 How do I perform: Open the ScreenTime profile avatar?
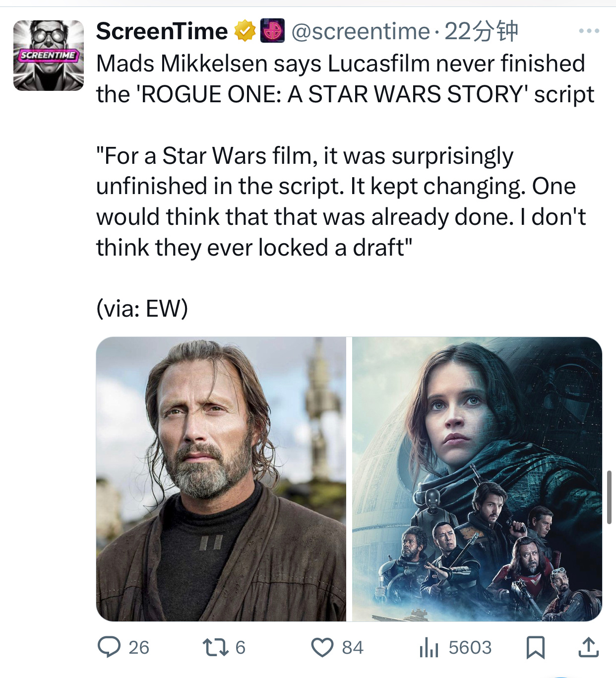[49, 56]
